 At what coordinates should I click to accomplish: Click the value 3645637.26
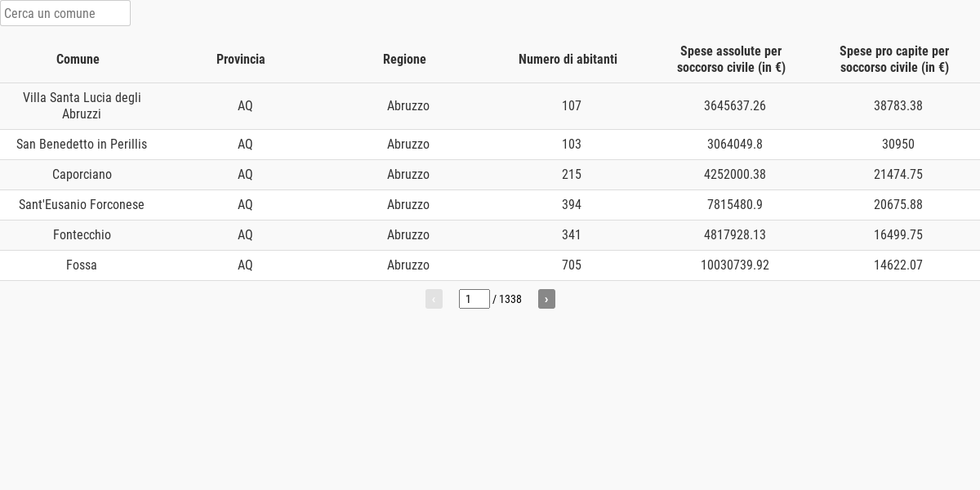[735, 106]
